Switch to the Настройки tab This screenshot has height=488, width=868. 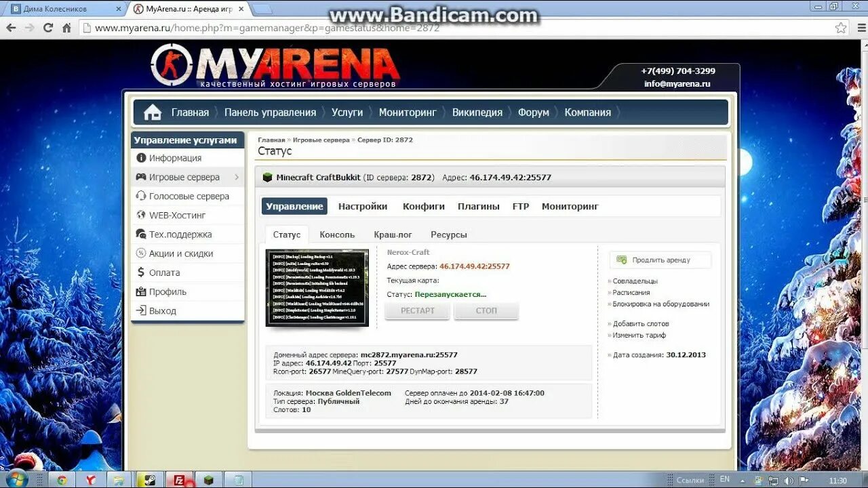coord(363,206)
